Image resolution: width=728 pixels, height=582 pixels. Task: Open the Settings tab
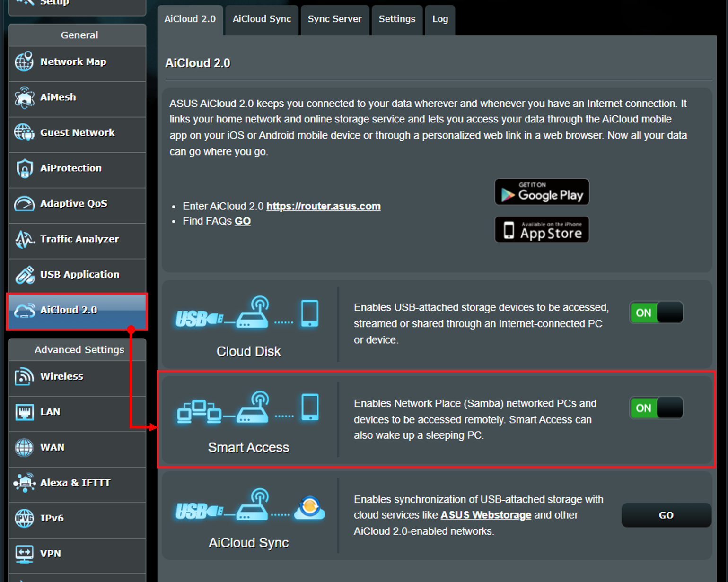click(x=397, y=19)
